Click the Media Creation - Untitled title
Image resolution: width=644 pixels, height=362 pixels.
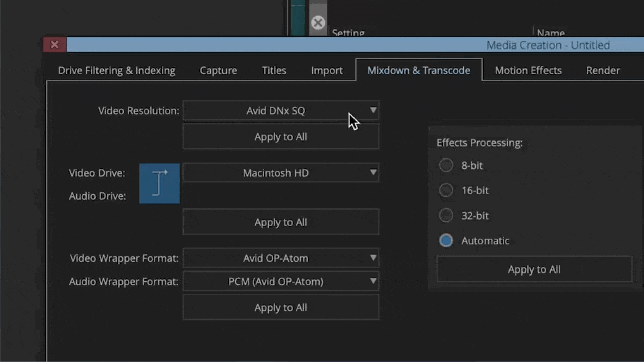(548, 45)
